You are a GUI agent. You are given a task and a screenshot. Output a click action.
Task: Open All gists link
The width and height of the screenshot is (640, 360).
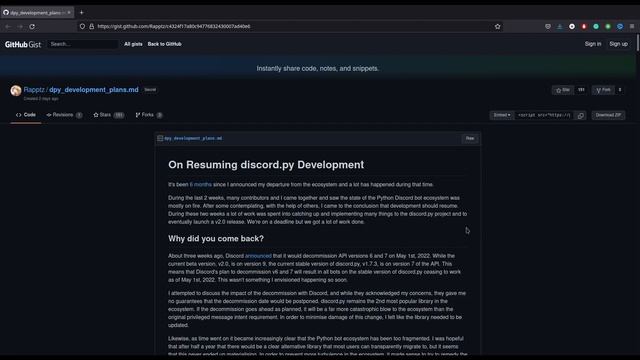point(133,44)
